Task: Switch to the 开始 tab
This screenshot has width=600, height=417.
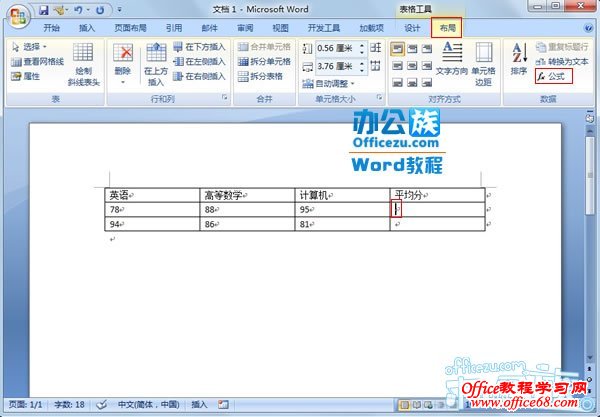Action: click(x=51, y=28)
